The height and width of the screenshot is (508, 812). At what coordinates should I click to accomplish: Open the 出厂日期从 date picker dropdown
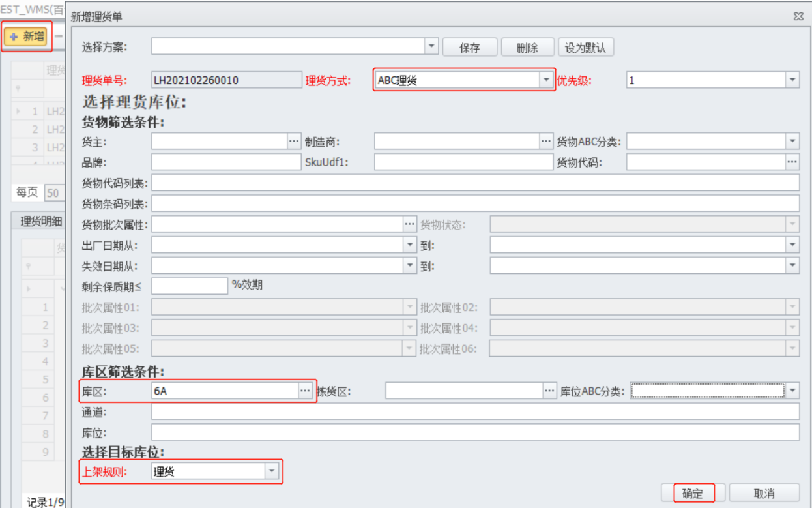(409, 245)
